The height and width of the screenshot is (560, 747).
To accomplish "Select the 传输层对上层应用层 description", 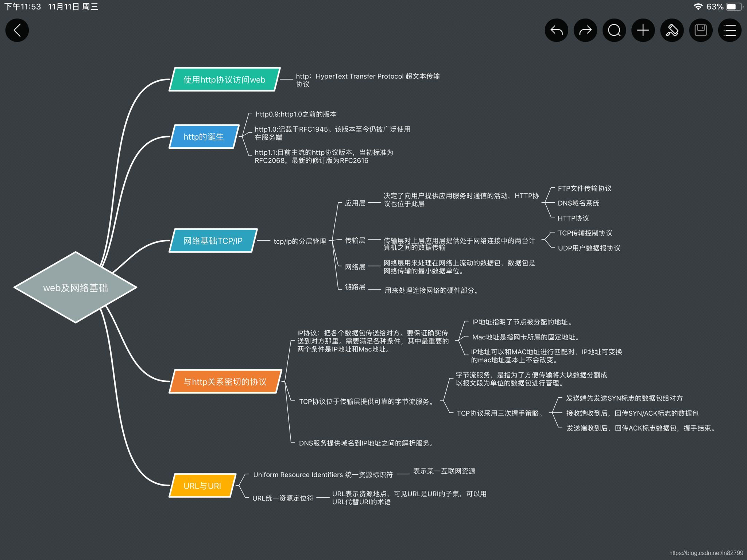I will (459, 244).
